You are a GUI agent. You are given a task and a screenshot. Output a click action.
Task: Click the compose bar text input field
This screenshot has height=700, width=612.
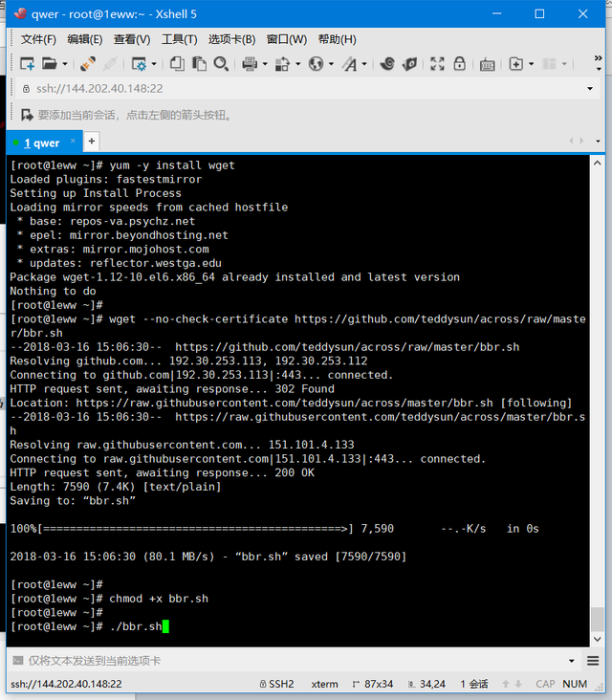(295, 661)
